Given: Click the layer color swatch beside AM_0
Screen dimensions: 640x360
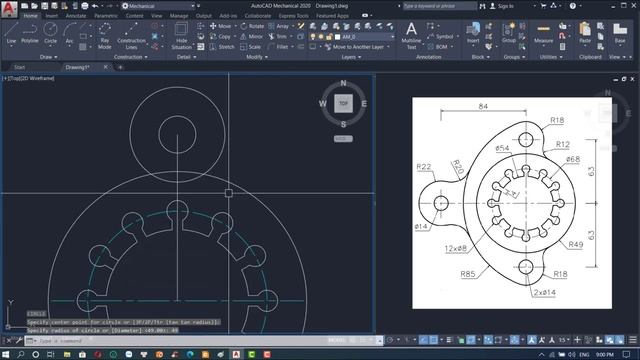Looking at the screenshot, I should pyautogui.click(x=337, y=37).
